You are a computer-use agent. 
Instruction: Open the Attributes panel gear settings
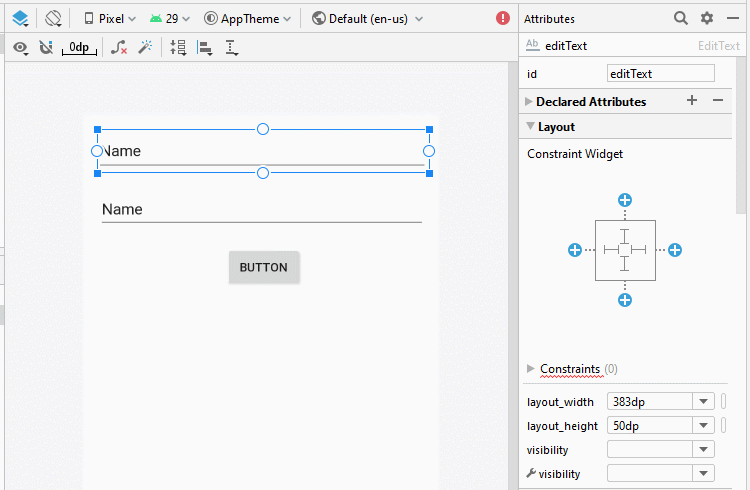click(x=707, y=18)
